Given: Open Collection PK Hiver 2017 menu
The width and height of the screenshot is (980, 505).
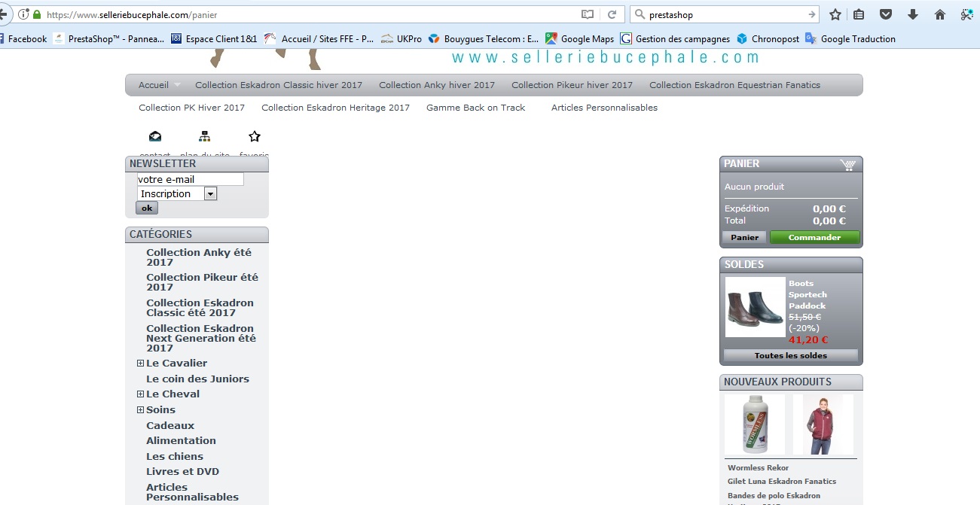Looking at the screenshot, I should click(x=192, y=108).
